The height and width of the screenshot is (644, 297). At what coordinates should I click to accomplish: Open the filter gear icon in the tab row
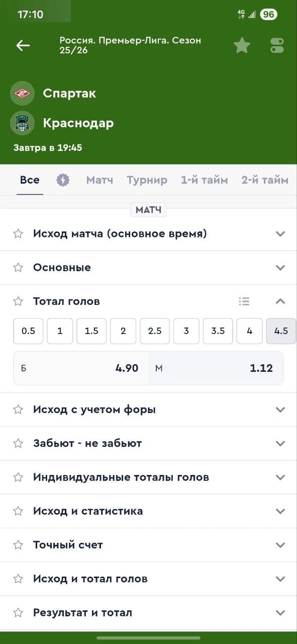63,179
